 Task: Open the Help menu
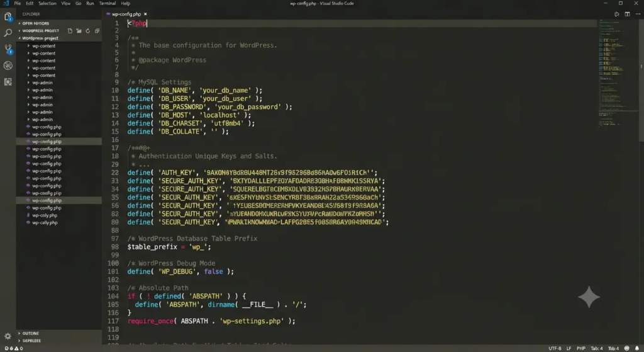point(125,3)
